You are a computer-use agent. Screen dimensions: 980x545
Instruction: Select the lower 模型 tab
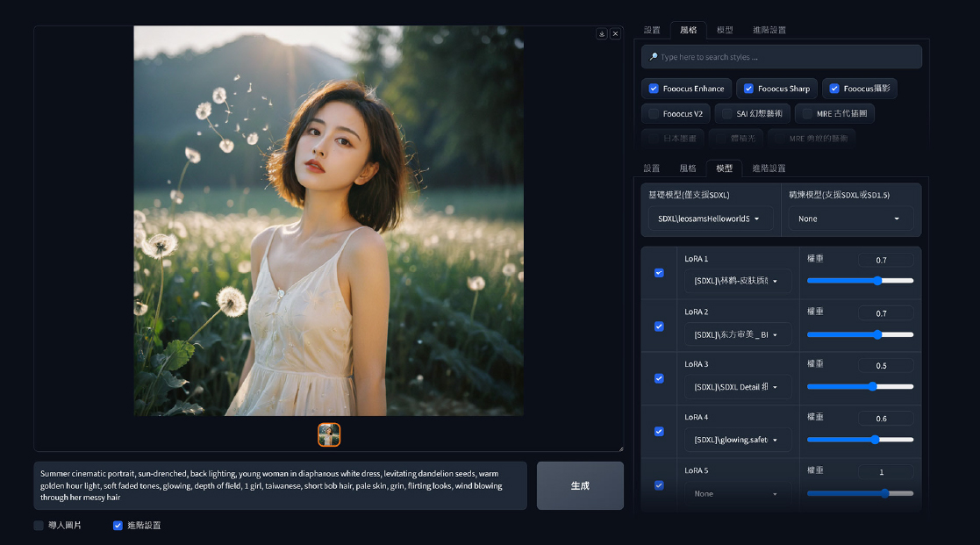(x=725, y=169)
